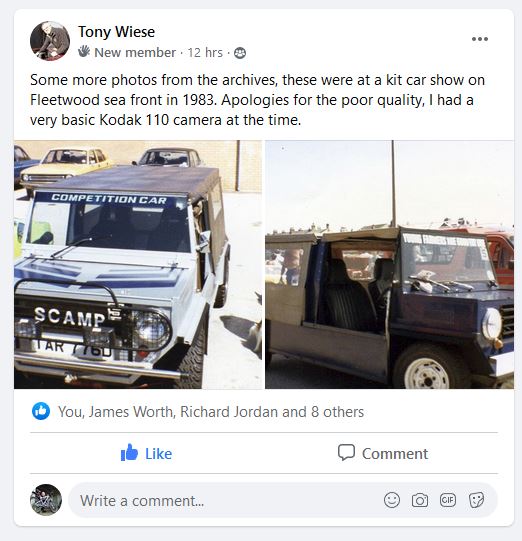Click your own commenter avatar

(x=46, y=500)
